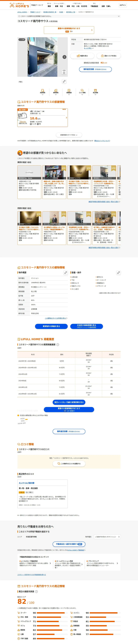Click help icon beside 周辺の施設充実度
This screenshot has width=138, height=644.
pos(36,592)
